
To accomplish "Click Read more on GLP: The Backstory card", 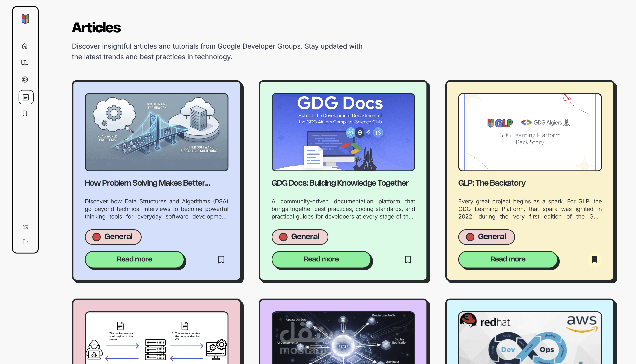I will coord(508,259).
